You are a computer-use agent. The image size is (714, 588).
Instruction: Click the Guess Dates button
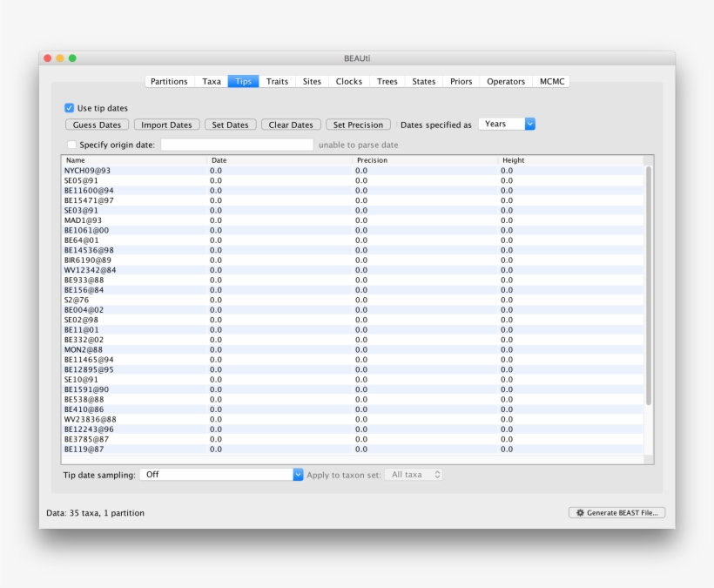[x=96, y=124]
